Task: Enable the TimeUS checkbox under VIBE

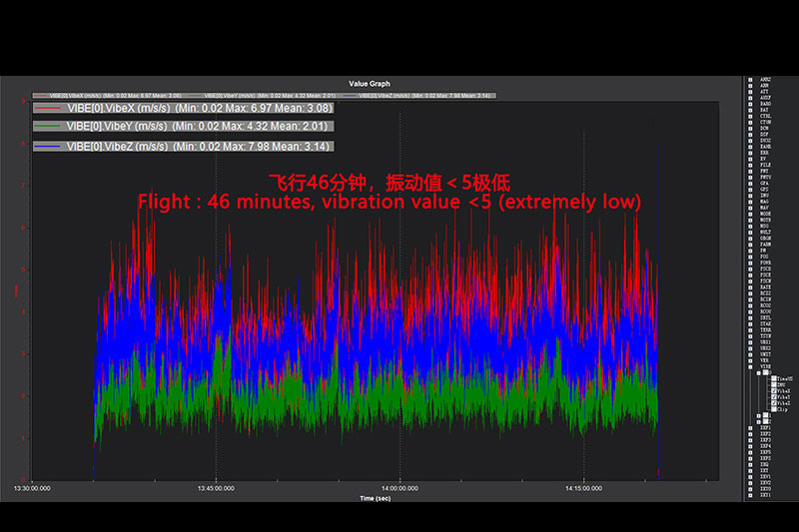Action: (773, 378)
